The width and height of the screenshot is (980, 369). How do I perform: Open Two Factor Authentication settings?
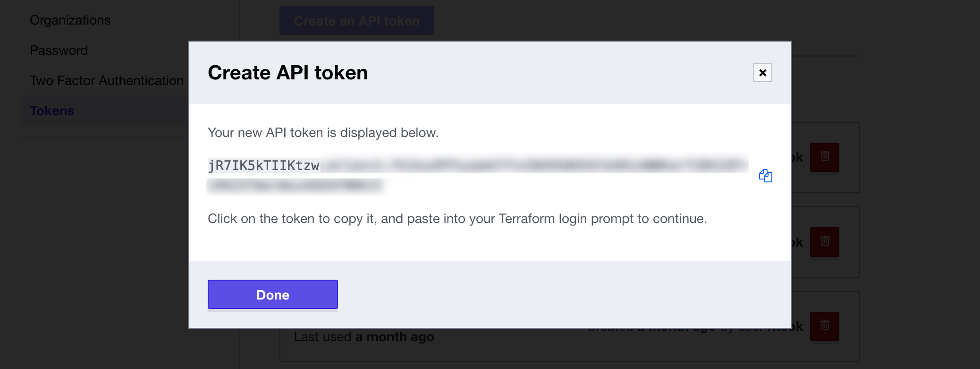(106, 81)
